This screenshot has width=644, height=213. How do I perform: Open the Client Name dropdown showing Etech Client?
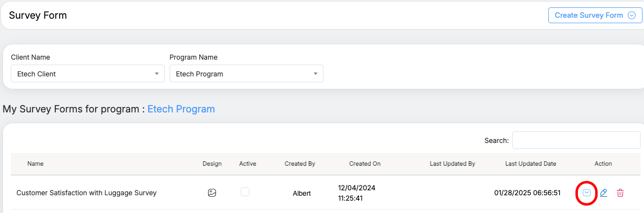pyautogui.click(x=88, y=74)
